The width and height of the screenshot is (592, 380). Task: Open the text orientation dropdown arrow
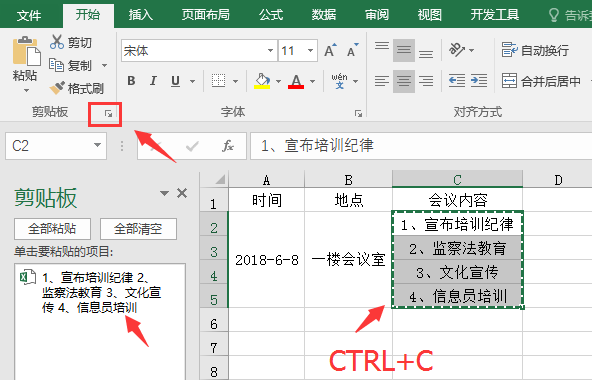tap(471, 50)
